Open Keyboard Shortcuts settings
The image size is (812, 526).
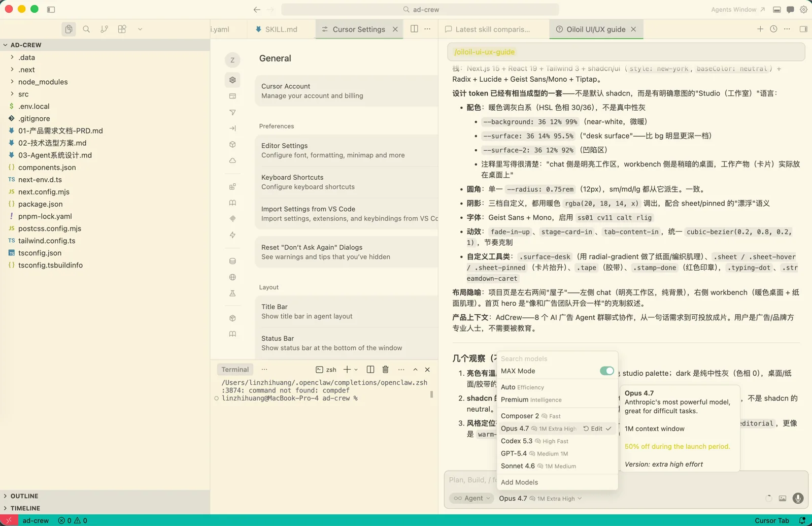(347, 182)
